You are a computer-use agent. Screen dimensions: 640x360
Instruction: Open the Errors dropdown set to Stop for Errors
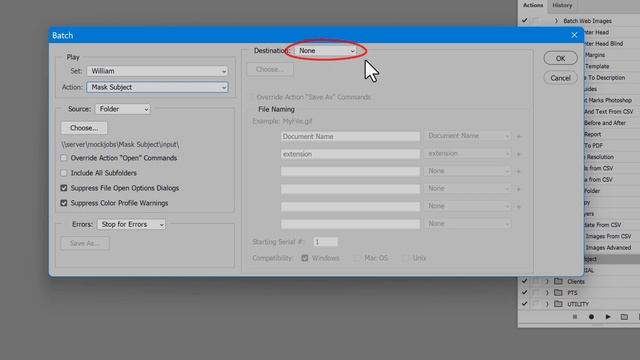coord(131,224)
